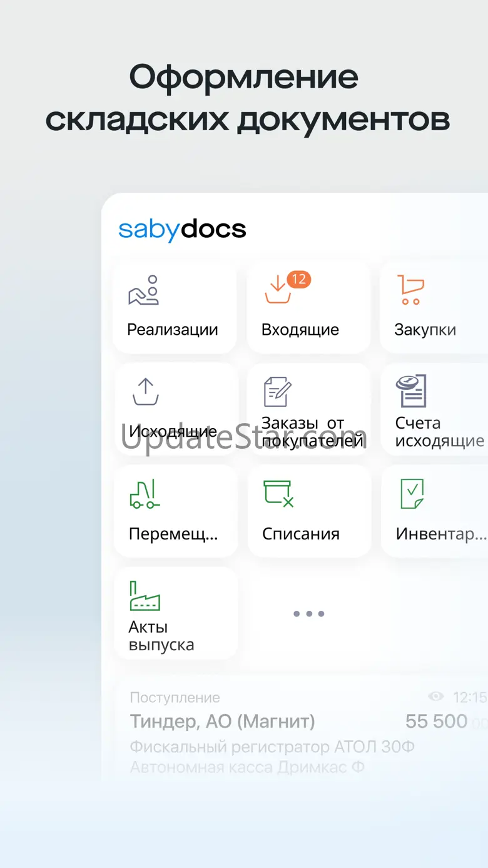This screenshot has height=868, width=488.
Task: Open the Тиндер, АО (Магнит) document
Action: tap(222, 722)
